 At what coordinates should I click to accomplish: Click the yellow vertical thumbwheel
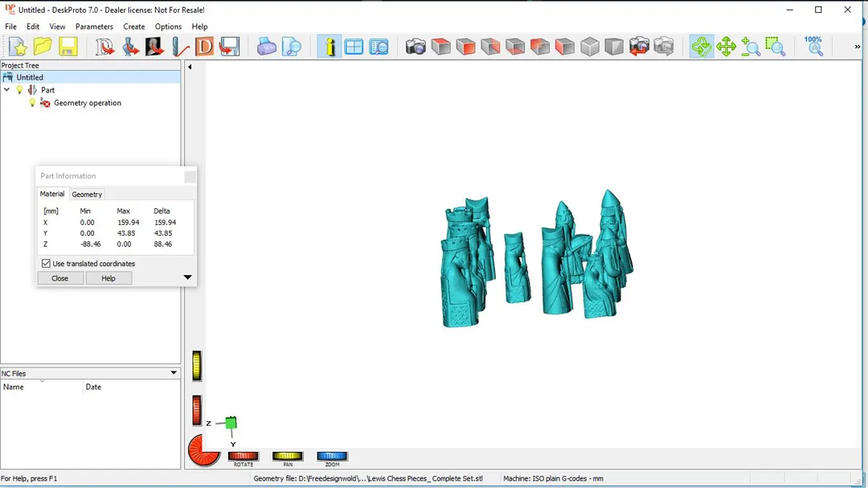tap(197, 366)
